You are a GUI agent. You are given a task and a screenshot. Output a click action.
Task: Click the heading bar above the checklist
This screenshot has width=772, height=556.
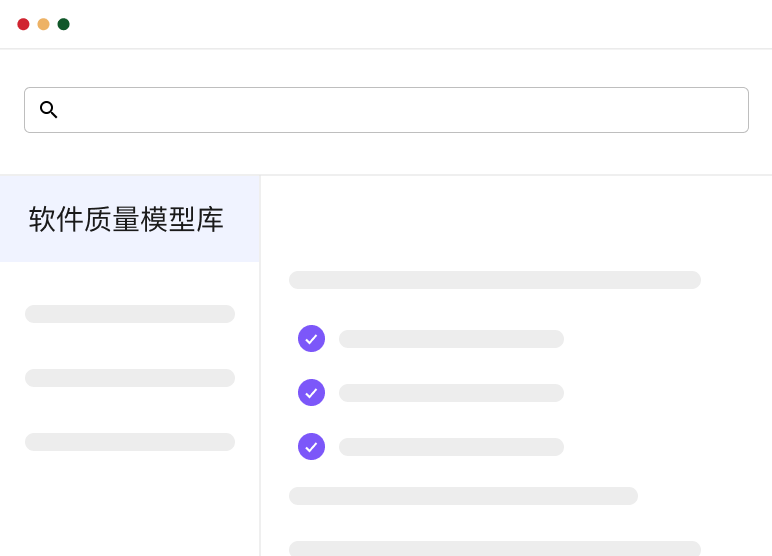point(494,280)
